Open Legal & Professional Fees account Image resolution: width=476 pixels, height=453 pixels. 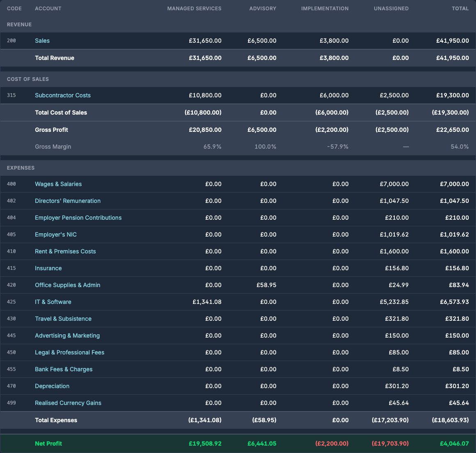tap(69, 352)
